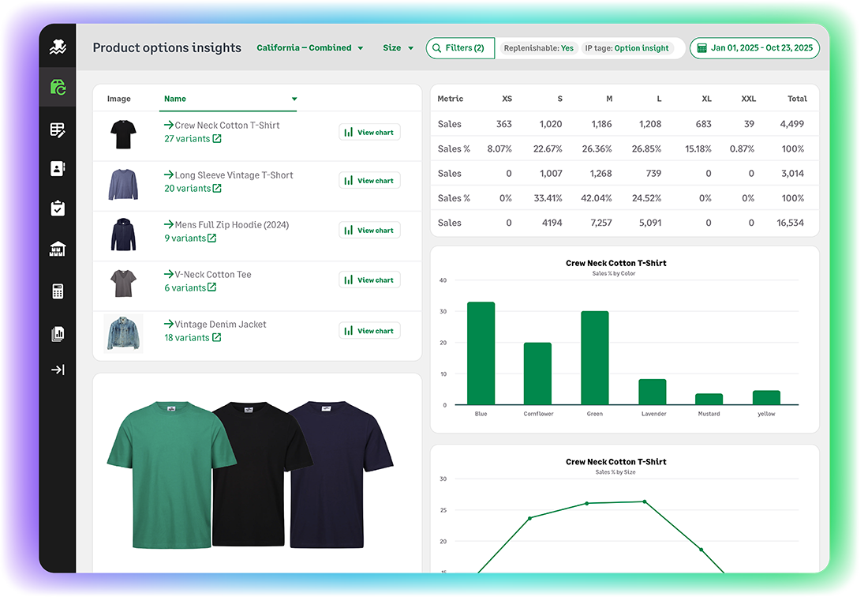This screenshot has height=597, width=868.
Task: View chart for Crew Neck Cotton T-Shirt
Action: click(369, 133)
